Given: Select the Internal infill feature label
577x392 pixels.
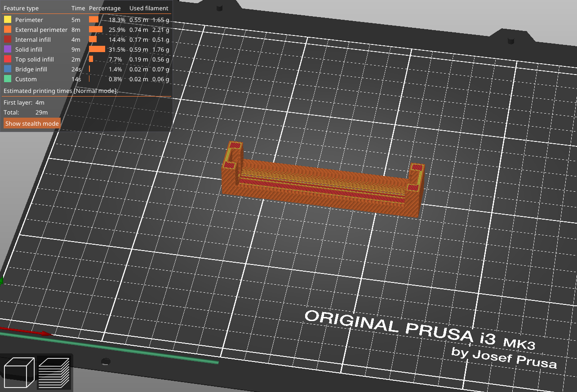Looking at the screenshot, I should coord(33,40).
